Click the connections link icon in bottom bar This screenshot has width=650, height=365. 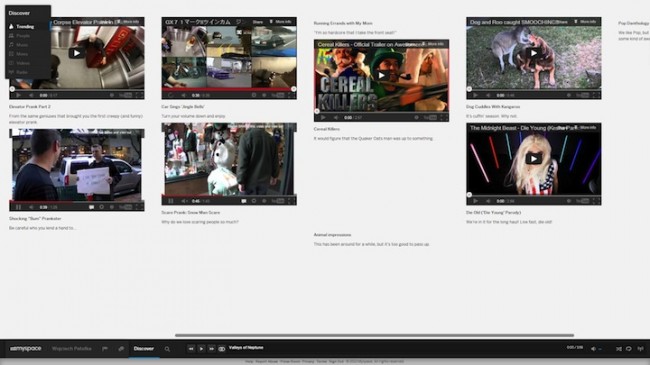tap(121, 349)
